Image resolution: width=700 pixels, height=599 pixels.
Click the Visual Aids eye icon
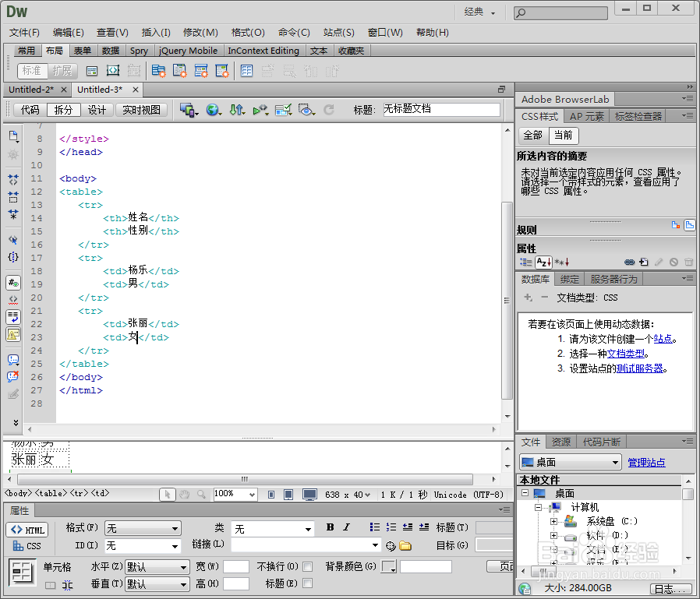tap(306, 109)
